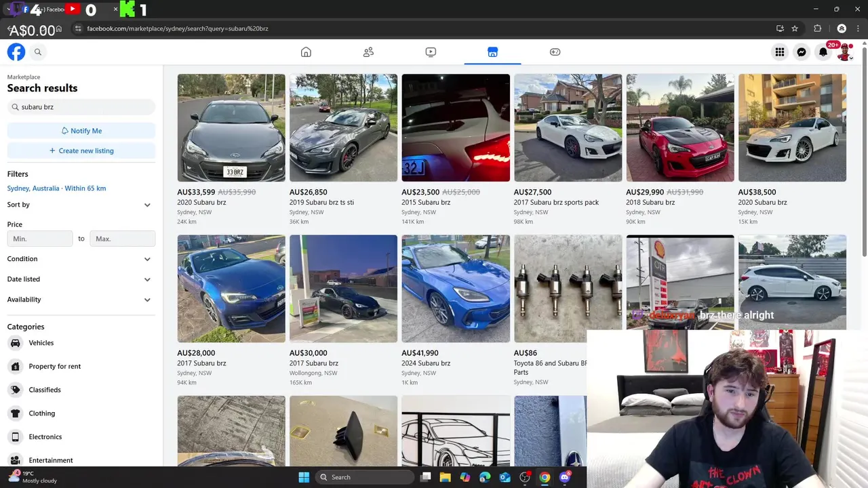This screenshot has height=488, width=868.
Task: Open the Sydney, Australia location filter link
Action: pyautogui.click(x=57, y=188)
